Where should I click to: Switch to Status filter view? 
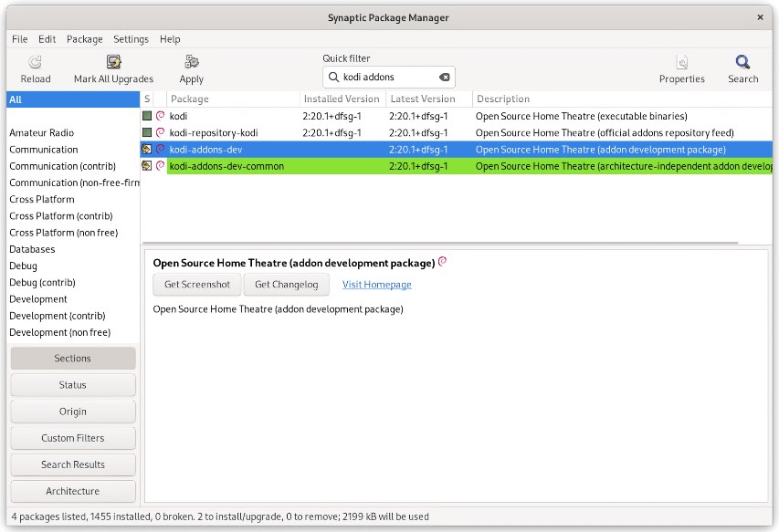click(x=72, y=384)
